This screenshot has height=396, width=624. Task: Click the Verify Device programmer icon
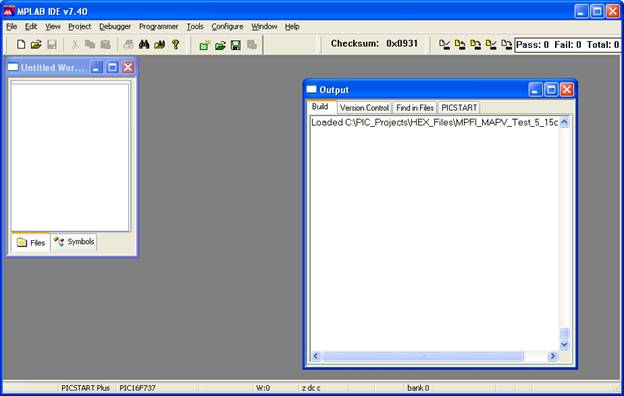tap(491, 45)
